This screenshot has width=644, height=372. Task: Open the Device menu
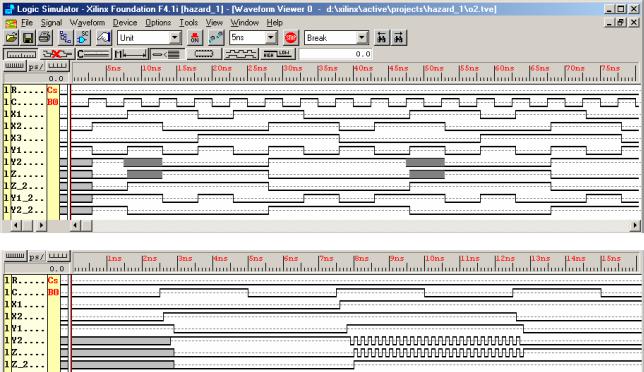pyautogui.click(x=125, y=23)
